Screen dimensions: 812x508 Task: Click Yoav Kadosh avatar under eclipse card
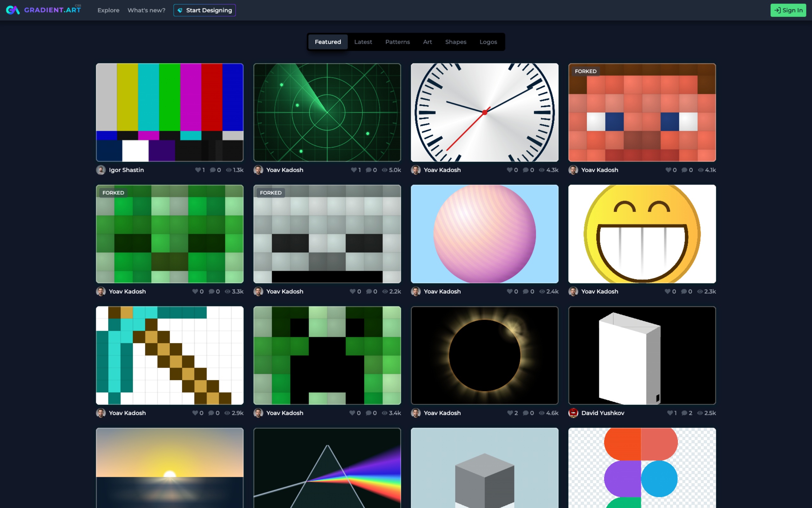tap(416, 413)
